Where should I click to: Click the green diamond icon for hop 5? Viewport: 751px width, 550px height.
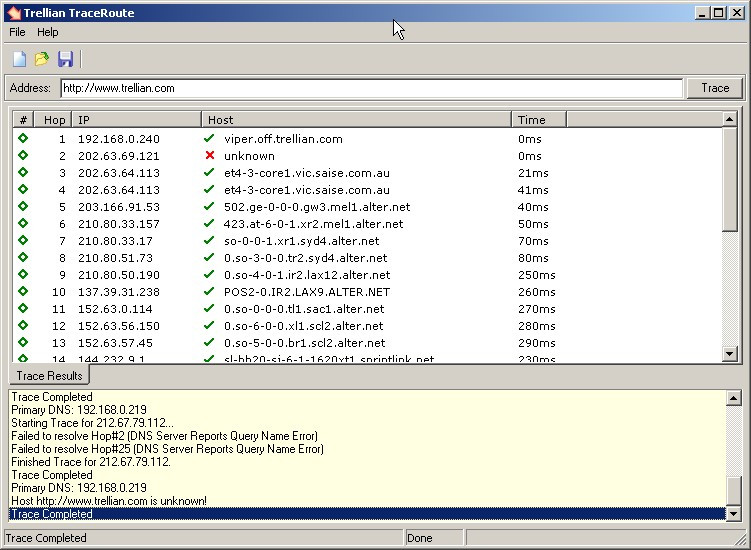[x=23, y=206]
